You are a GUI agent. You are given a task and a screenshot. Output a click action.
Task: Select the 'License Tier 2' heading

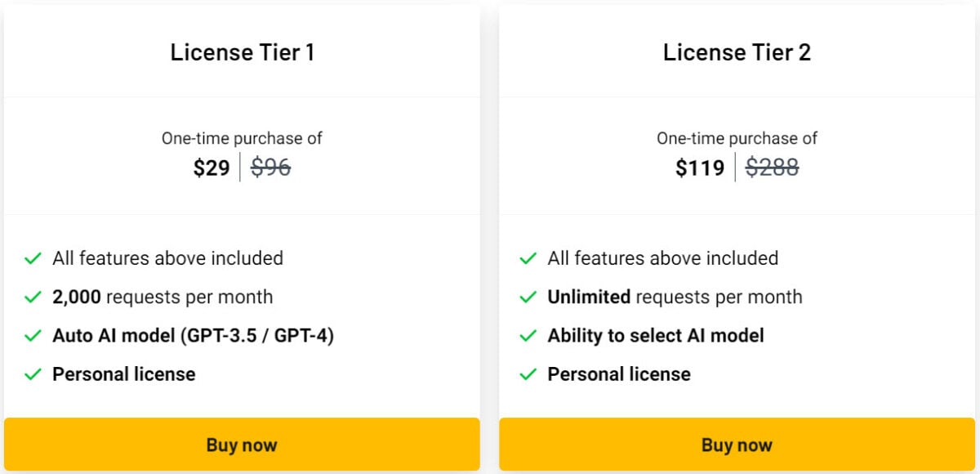coord(737,52)
